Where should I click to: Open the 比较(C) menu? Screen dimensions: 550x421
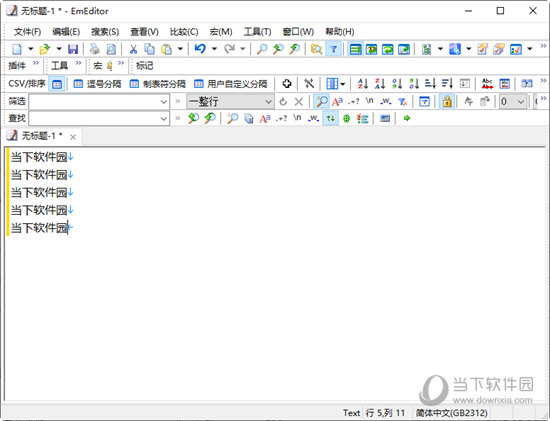(x=184, y=32)
